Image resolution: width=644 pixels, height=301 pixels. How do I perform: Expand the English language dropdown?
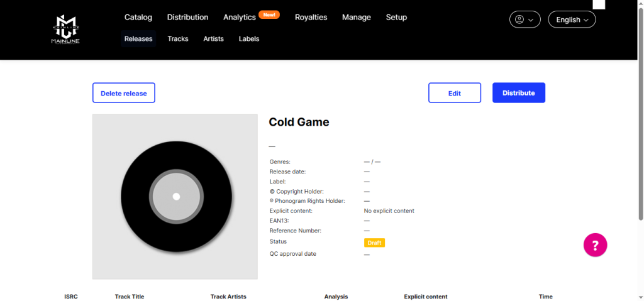tap(572, 19)
